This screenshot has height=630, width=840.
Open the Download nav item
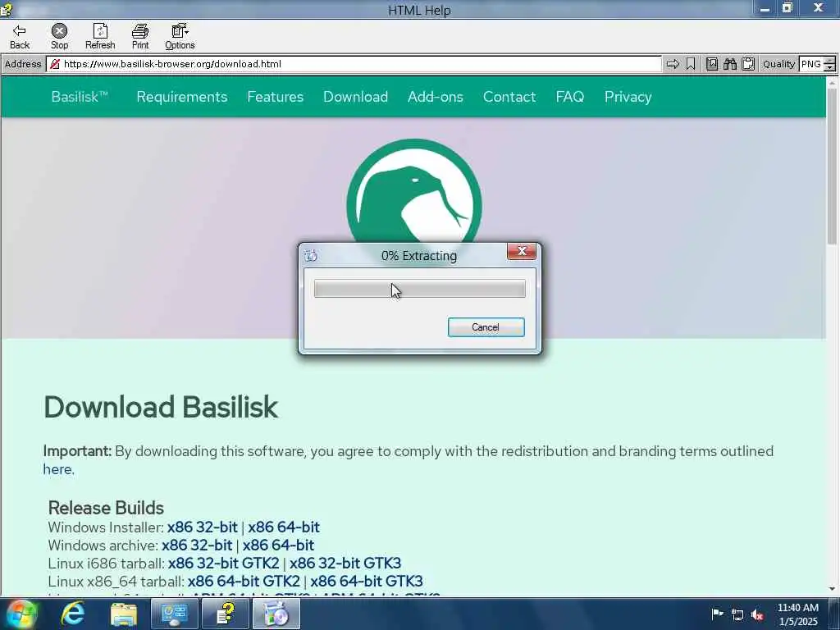[x=356, y=97]
